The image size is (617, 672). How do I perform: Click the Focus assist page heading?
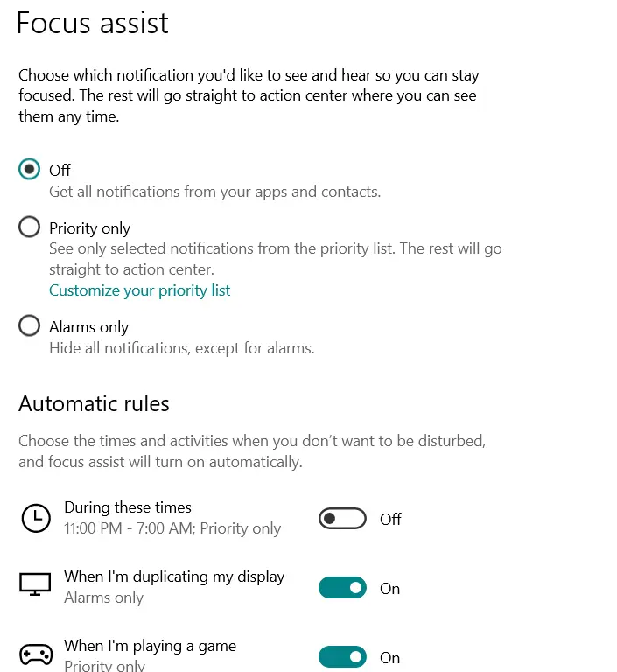tap(93, 23)
